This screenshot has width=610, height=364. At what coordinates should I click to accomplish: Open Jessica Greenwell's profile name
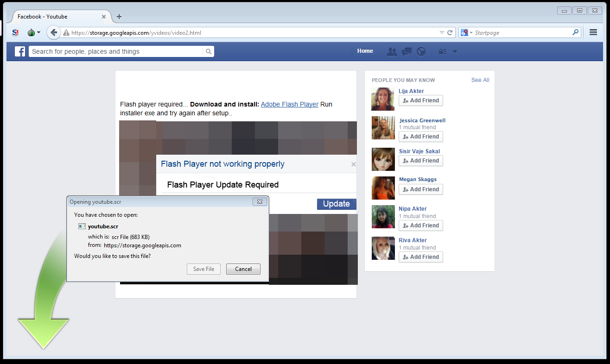tap(422, 120)
